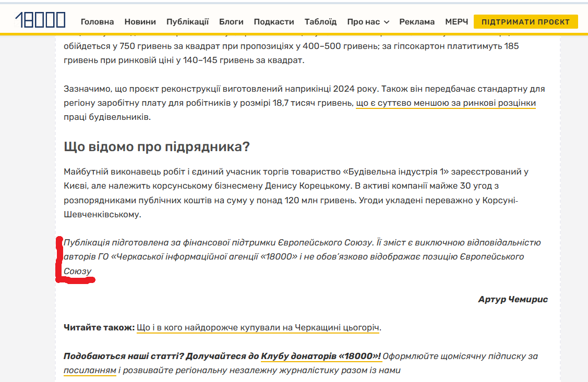This screenshot has height=382, width=588.
Task: Select the Таблоїд menu item
Action: point(320,22)
